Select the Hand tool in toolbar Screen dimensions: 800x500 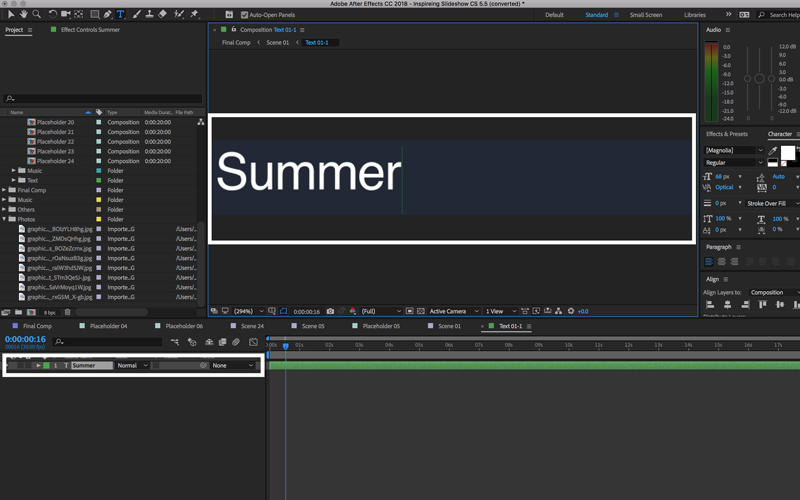click(24, 15)
